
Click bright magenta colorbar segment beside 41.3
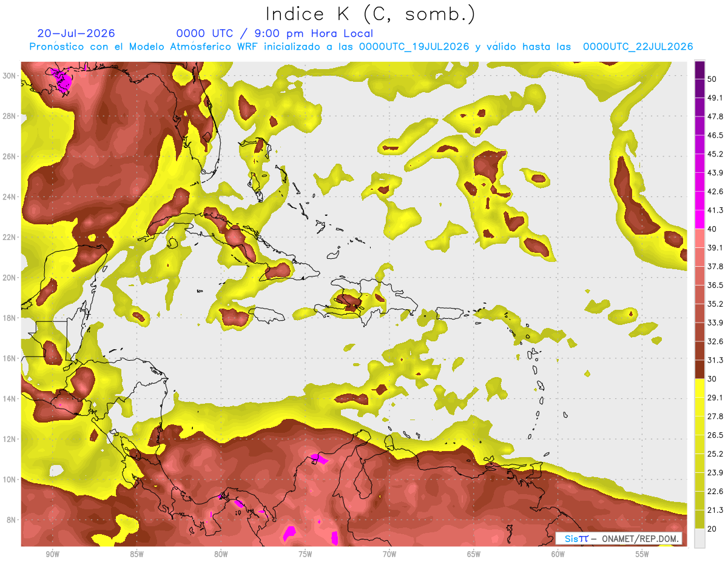[x=699, y=219]
